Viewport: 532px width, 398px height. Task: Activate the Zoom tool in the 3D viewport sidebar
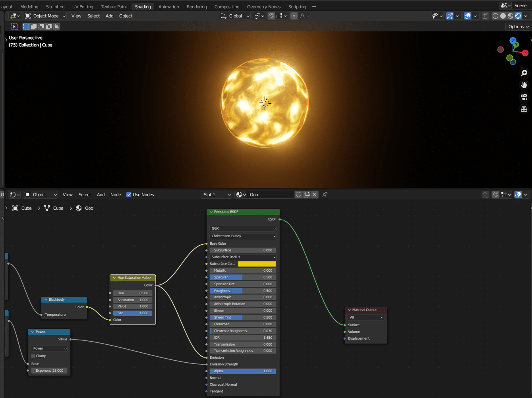coord(524,73)
